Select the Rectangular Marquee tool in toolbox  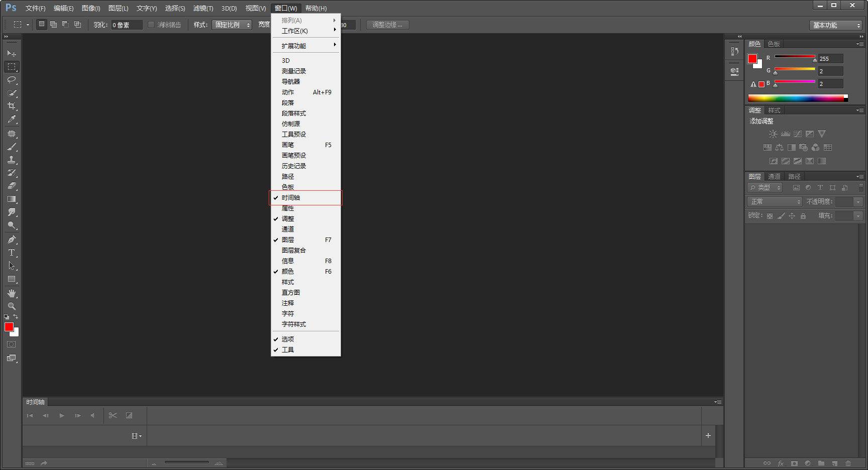point(12,66)
